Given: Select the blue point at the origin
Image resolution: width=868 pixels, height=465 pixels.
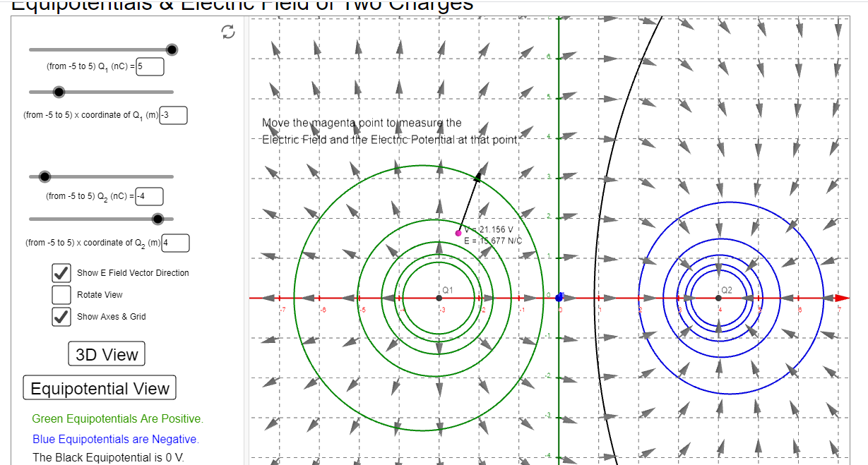Looking at the screenshot, I should (x=559, y=298).
